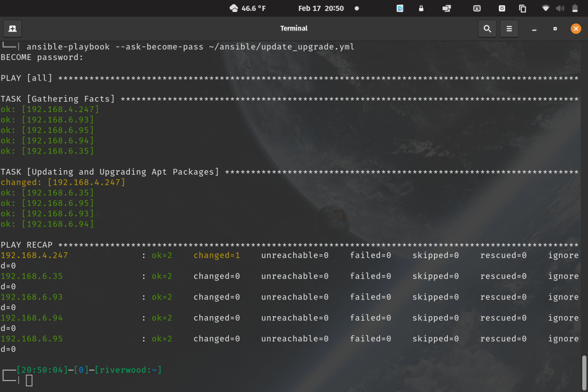Click the battery status icon
This screenshot has width=588, height=392.
575,8
